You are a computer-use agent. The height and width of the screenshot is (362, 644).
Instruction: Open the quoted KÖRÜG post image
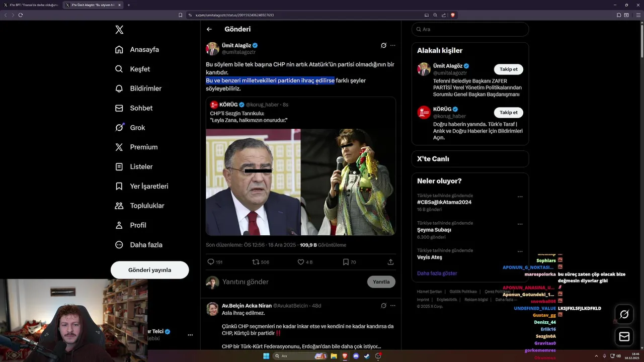[300, 182]
